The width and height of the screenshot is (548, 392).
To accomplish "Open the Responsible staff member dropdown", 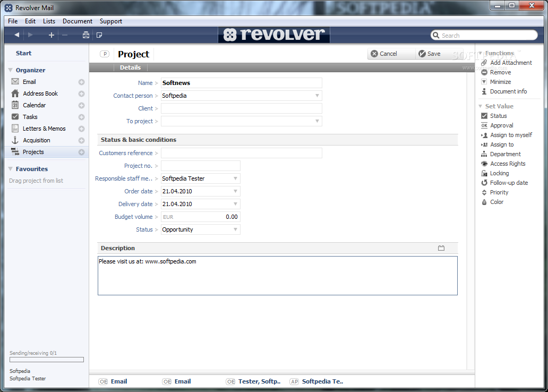I will click(x=235, y=178).
